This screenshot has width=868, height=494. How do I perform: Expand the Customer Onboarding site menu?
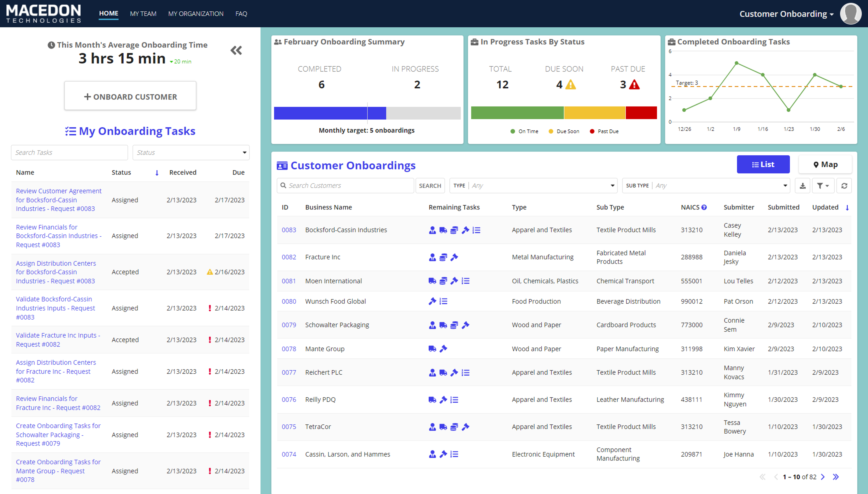point(787,14)
